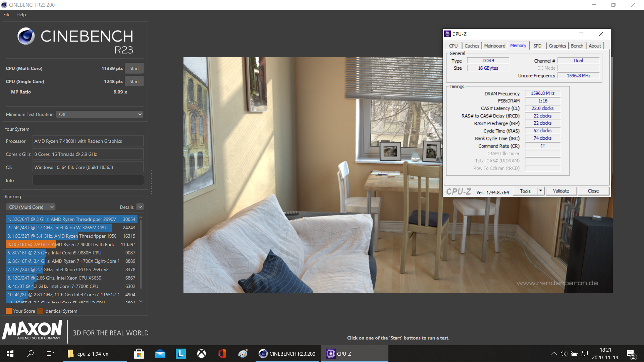Launch Microsoft Store from the taskbar
The height and width of the screenshot is (362, 644).
tap(139, 354)
